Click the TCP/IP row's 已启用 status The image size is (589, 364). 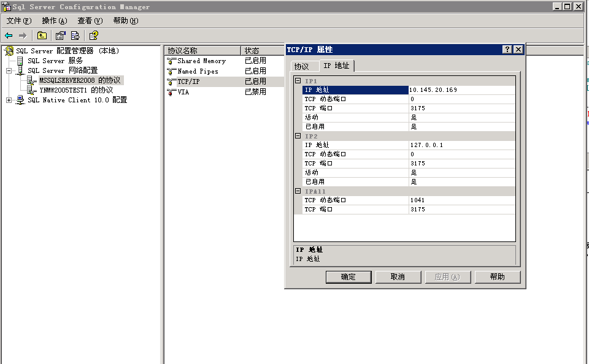pyautogui.click(x=255, y=82)
